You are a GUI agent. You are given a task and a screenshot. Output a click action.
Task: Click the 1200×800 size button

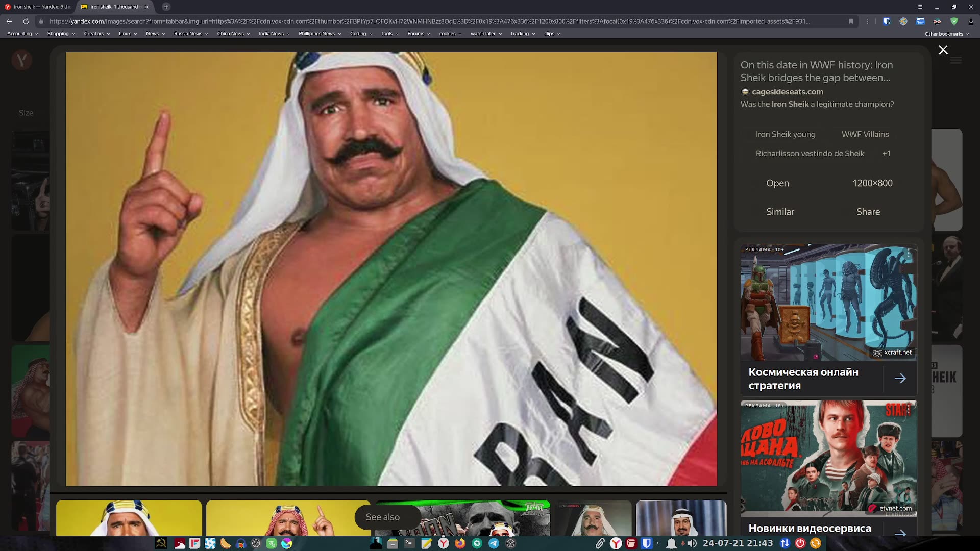(x=872, y=183)
